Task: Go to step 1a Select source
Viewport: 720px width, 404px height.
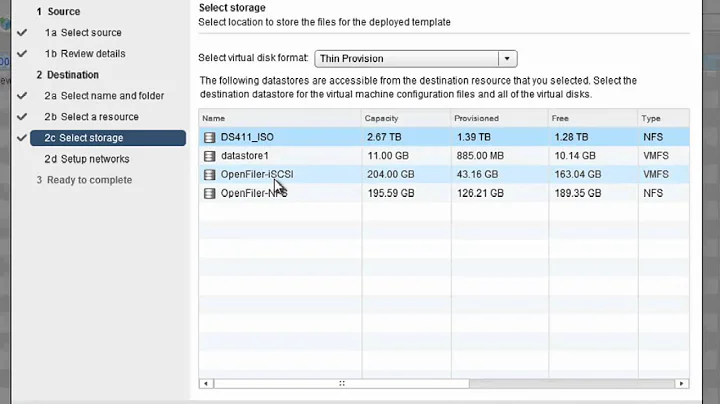Action: 83,33
